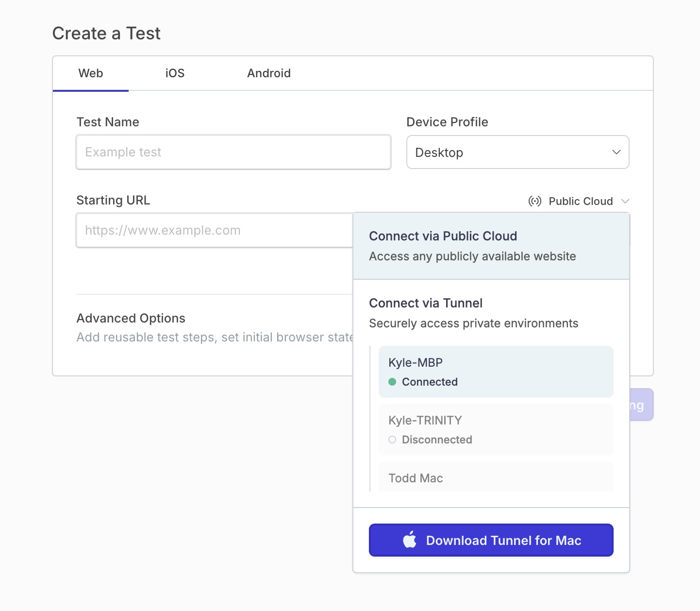The image size is (700, 611).
Task: Open the Device Profile dropdown chevron
Action: [x=617, y=152]
